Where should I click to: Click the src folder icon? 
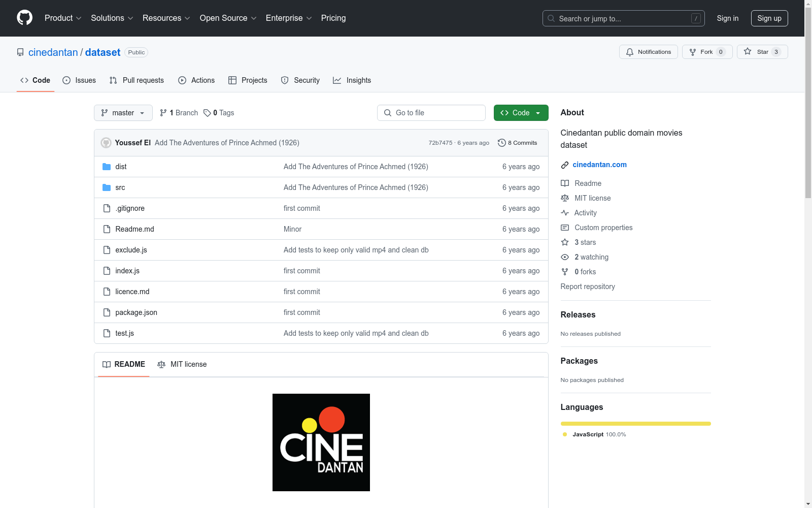(x=107, y=187)
